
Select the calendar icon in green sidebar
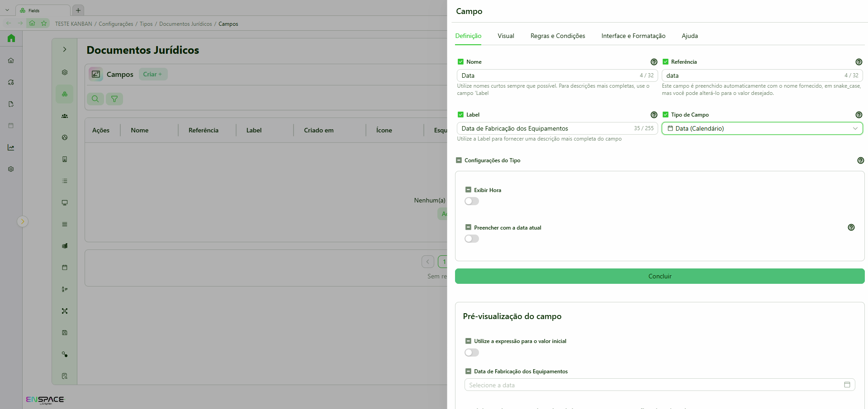(65, 268)
